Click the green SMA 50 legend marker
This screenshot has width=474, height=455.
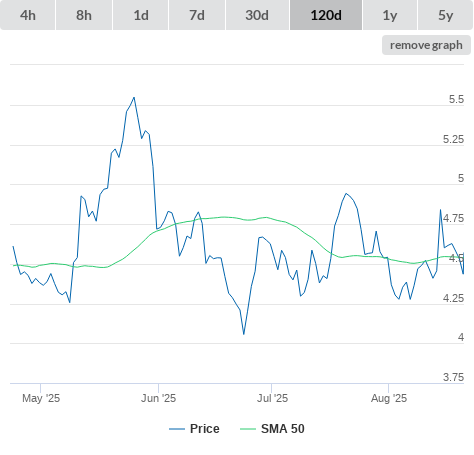click(248, 429)
